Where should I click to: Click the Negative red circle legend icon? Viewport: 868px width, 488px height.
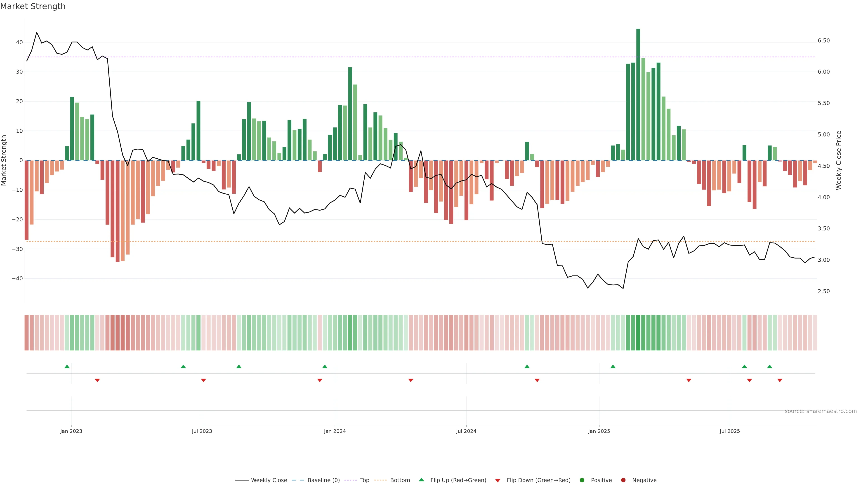[623, 480]
